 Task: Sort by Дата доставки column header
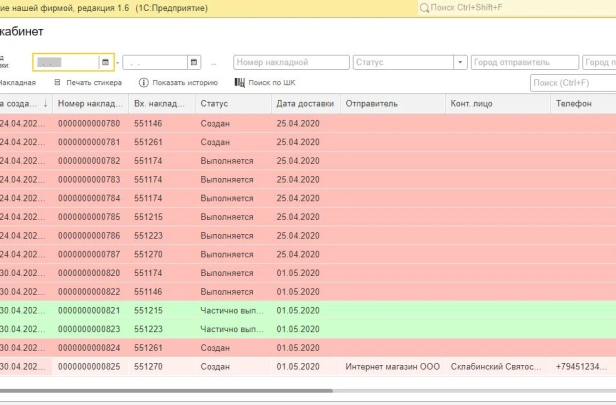305,104
